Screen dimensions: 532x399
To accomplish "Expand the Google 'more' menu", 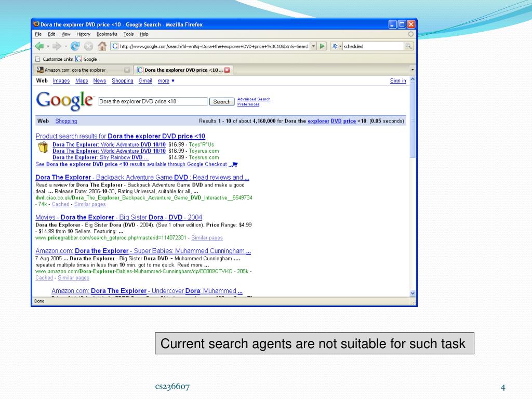I will coord(166,81).
